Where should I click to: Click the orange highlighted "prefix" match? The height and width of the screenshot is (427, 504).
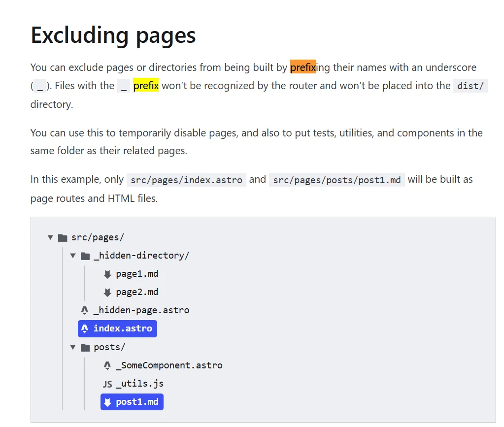point(302,67)
